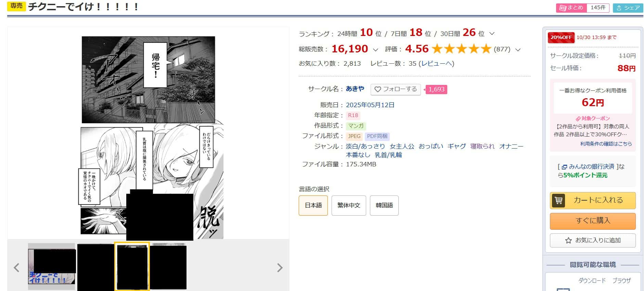Click the みんなの銀行決済 external link icon
The image size is (644, 291).
tap(564, 167)
